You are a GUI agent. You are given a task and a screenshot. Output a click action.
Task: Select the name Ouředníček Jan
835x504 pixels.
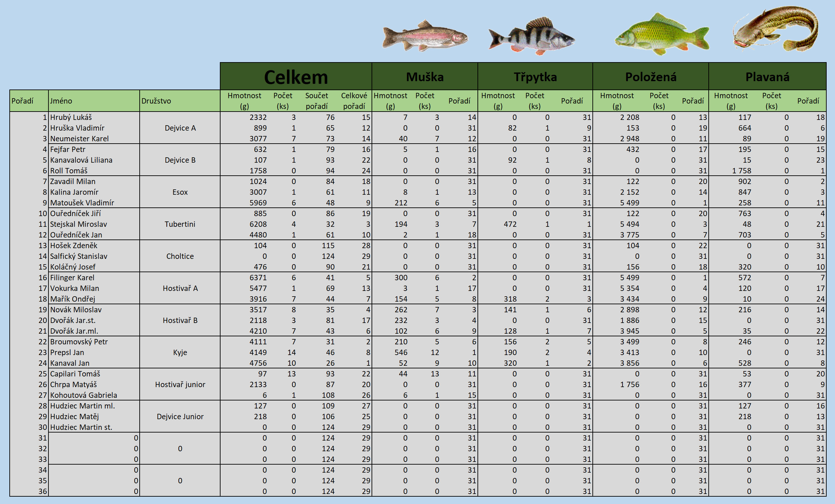76,235
